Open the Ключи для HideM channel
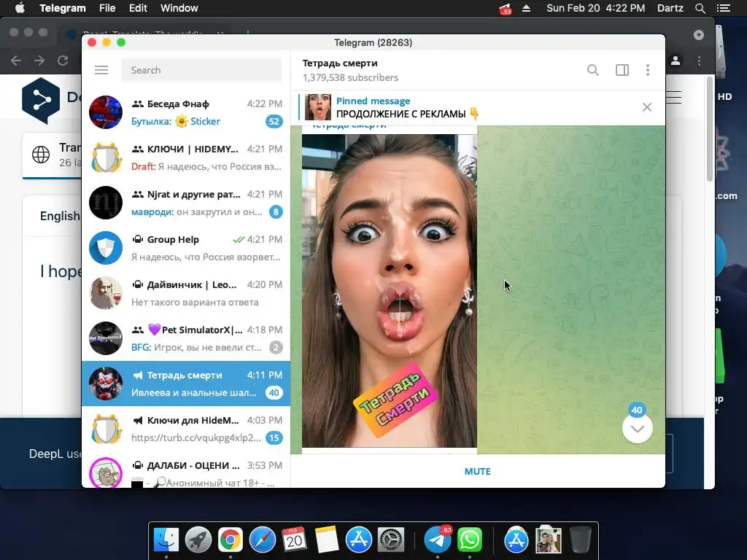The height and width of the screenshot is (560, 747). point(186,429)
